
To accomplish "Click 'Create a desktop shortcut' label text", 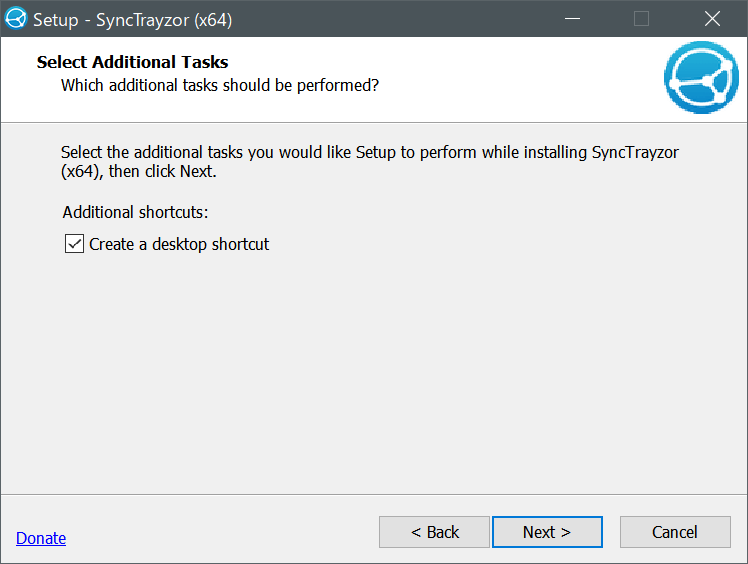I will (x=179, y=244).
